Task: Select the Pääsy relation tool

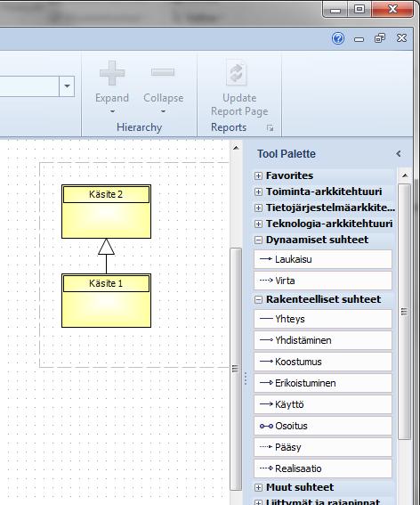Action: [323, 447]
